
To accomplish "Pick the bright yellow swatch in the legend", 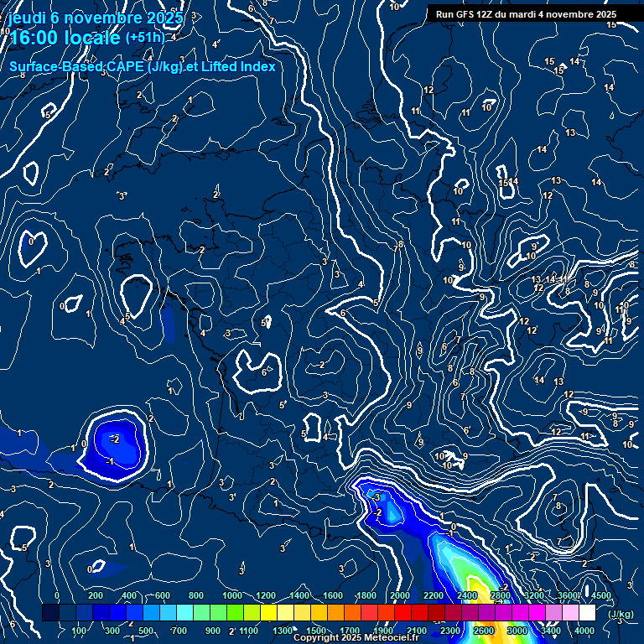I will click(x=268, y=612).
